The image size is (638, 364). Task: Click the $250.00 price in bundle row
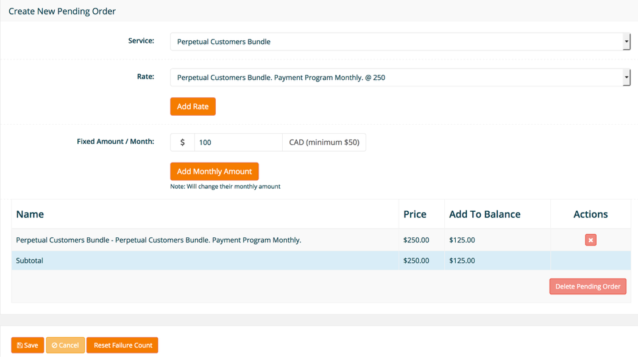click(x=416, y=240)
